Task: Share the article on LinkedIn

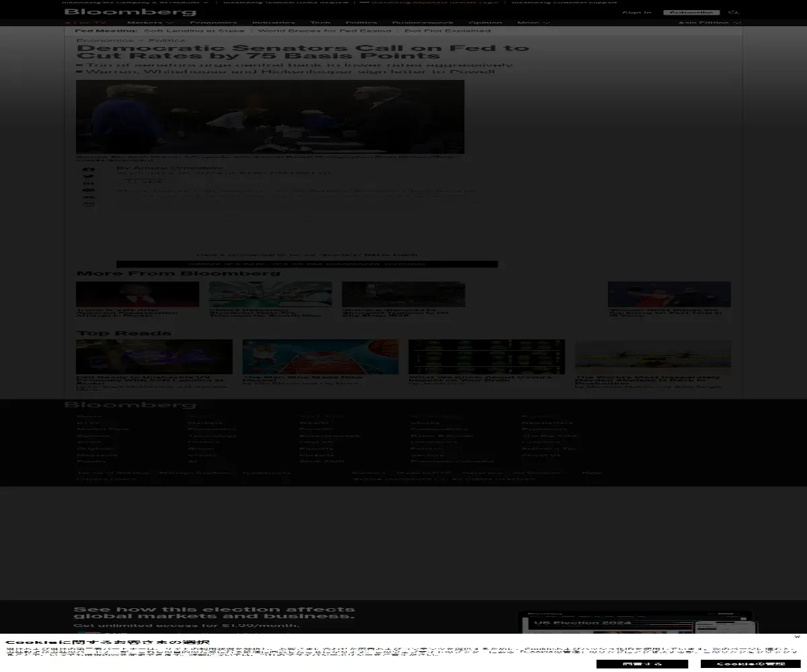Action: tap(89, 183)
